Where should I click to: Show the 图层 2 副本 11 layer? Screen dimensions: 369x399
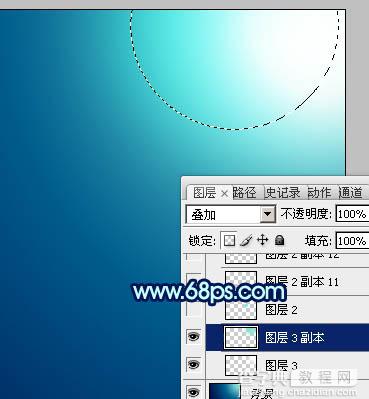(x=194, y=282)
